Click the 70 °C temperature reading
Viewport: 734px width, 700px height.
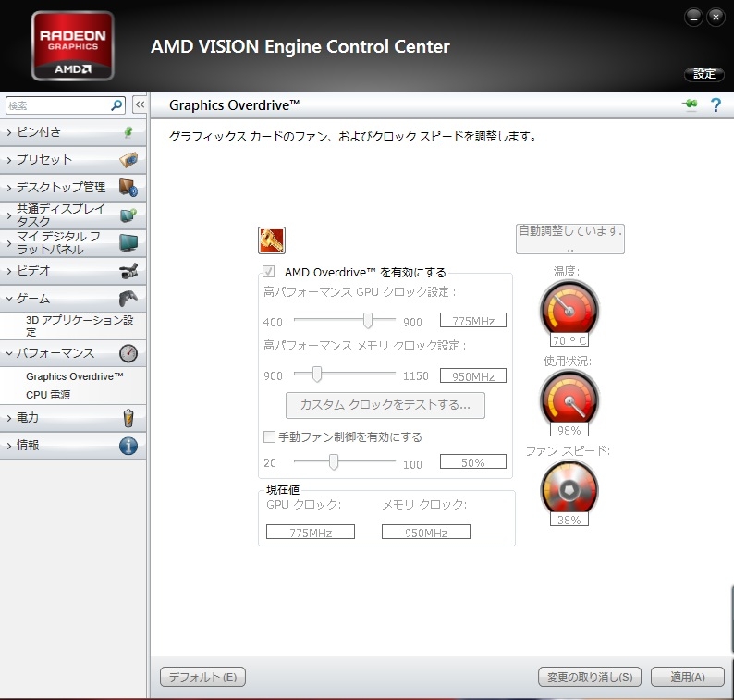click(569, 340)
